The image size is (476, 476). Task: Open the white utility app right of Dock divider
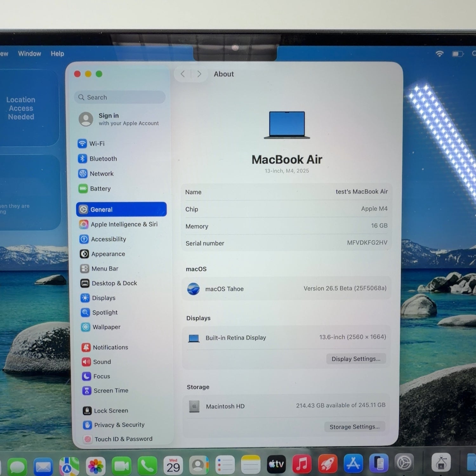coord(441,462)
